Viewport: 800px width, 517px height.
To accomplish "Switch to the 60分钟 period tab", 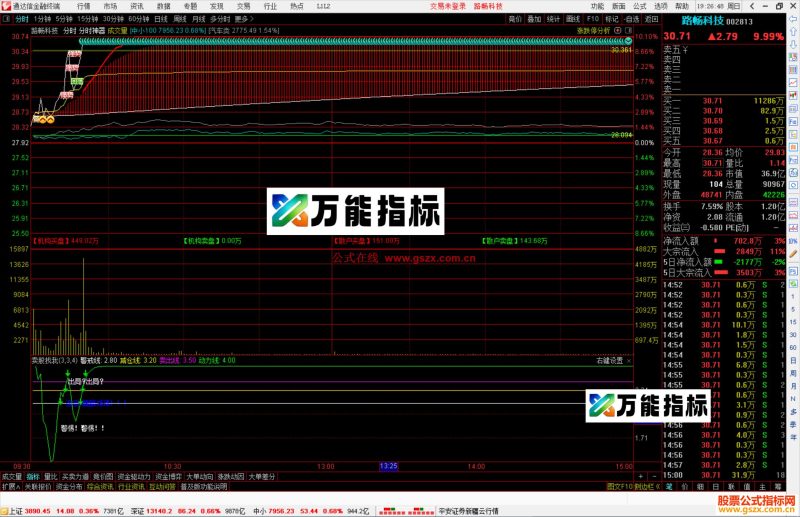I will 138,19.
